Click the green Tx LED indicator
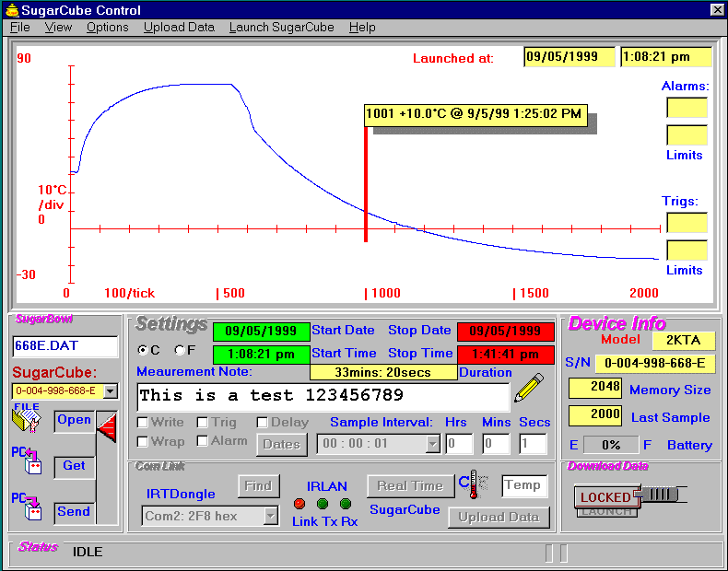This screenshot has height=571, width=728. pyautogui.click(x=323, y=504)
